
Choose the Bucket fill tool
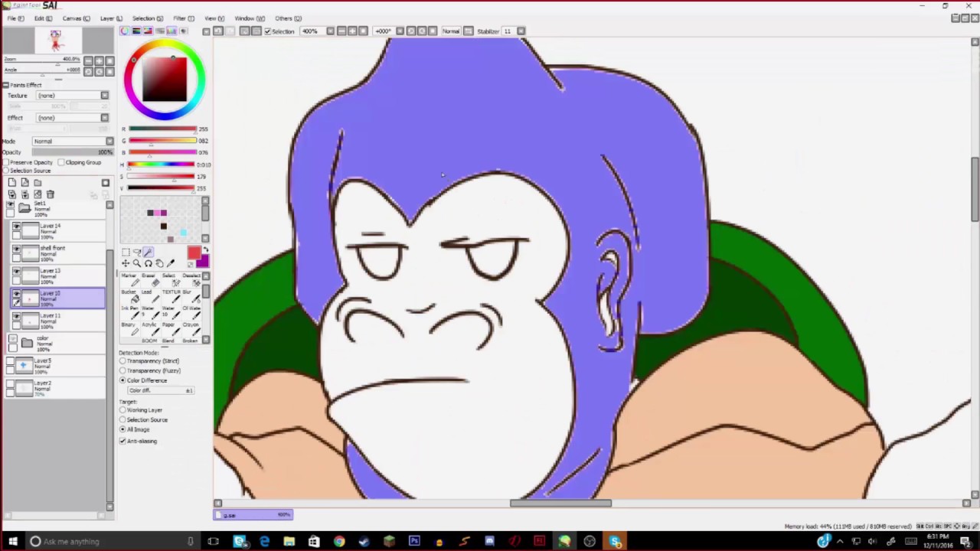click(x=129, y=295)
